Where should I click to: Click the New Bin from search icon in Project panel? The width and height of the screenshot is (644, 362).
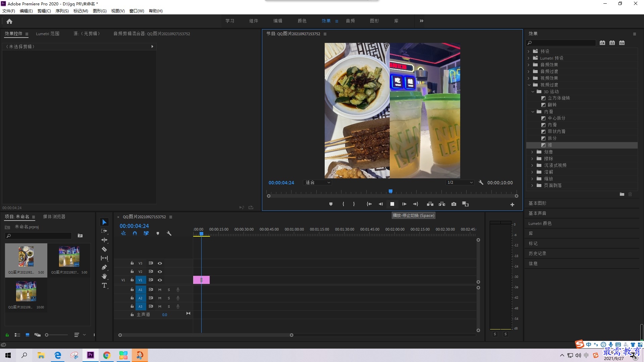coord(80,236)
